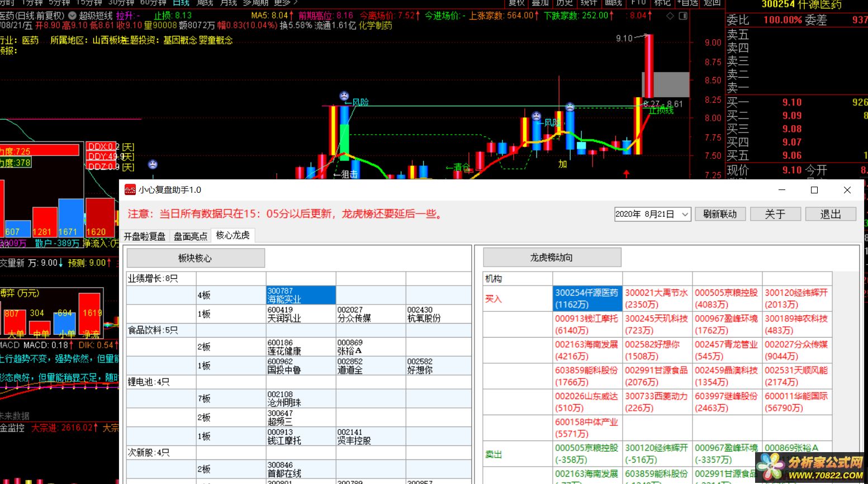Expand the 更多> period menu in chart
Viewport: 868px width, 484px height.
285,3
